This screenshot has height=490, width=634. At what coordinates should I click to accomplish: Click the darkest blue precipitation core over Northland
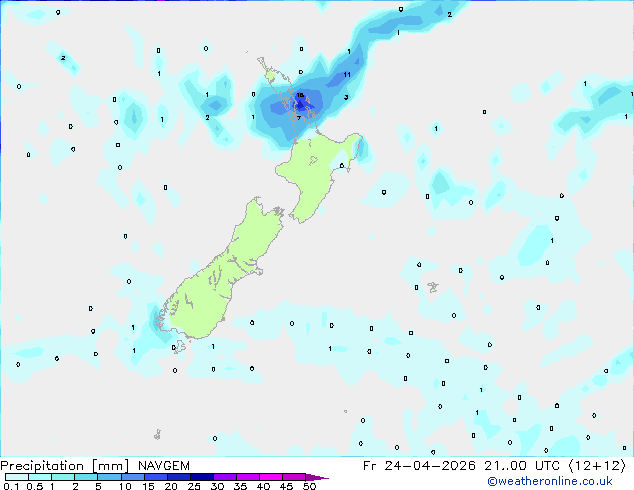coord(300,104)
